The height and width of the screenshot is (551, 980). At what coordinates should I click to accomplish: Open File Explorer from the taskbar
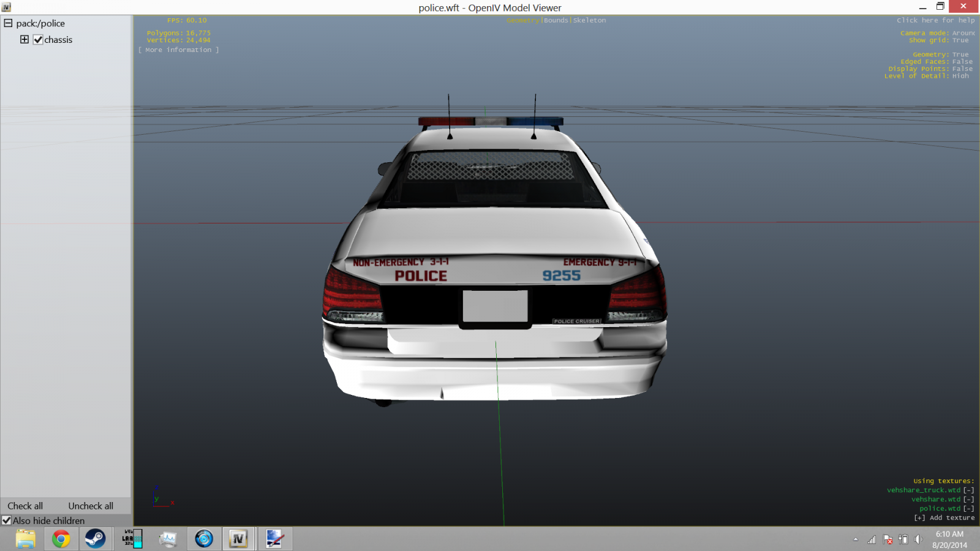pyautogui.click(x=26, y=539)
